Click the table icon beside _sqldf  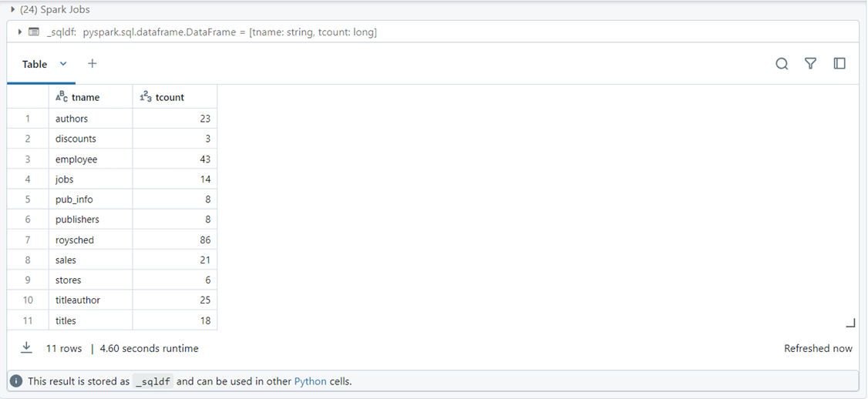click(x=33, y=32)
